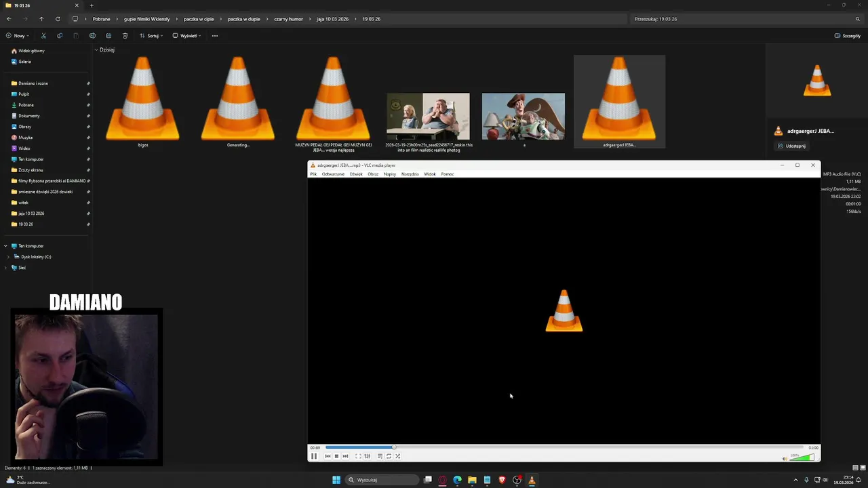868x488 pixels.
Task: Toggle shuffle/random playback in VLC
Action: point(397,456)
